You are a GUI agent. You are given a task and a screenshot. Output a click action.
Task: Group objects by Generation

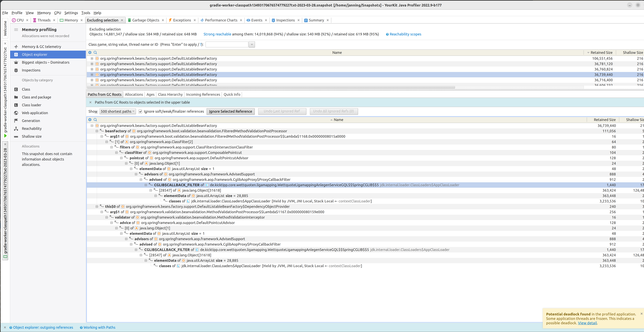(x=31, y=121)
